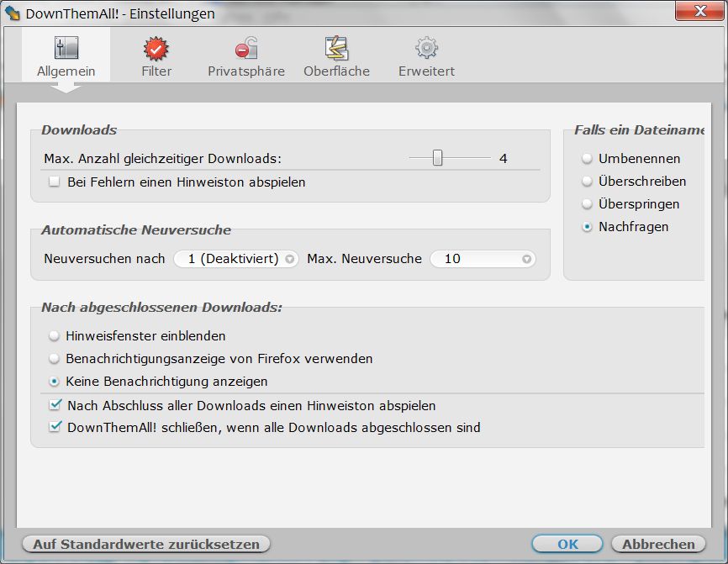Uncheck 'Nach Abschluss aller Downloads' Hinweiston checkbox
This screenshot has width=728, height=564.
click(55, 405)
